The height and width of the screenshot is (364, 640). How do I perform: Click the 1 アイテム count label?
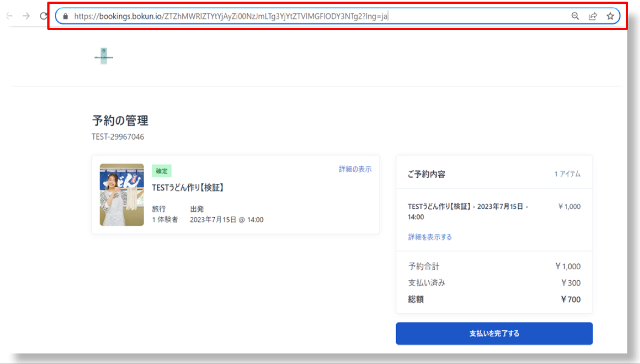pyautogui.click(x=567, y=174)
